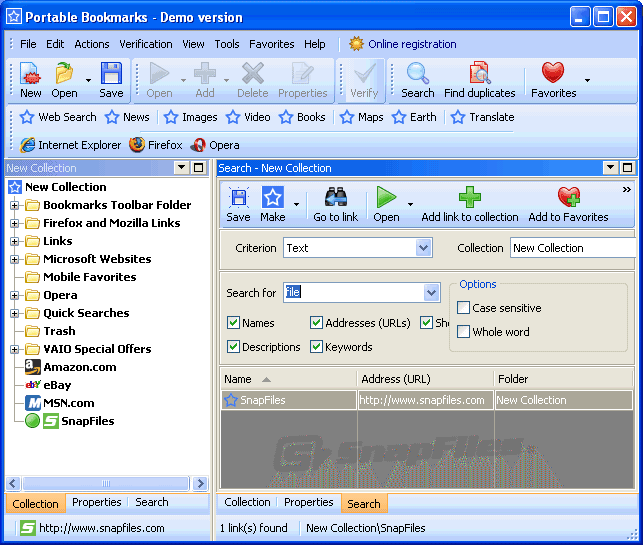Click the Search magnifier toolbar icon

[417, 74]
